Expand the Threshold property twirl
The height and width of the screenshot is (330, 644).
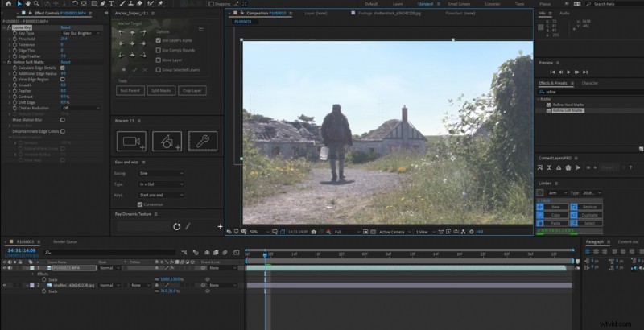click(x=10, y=39)
